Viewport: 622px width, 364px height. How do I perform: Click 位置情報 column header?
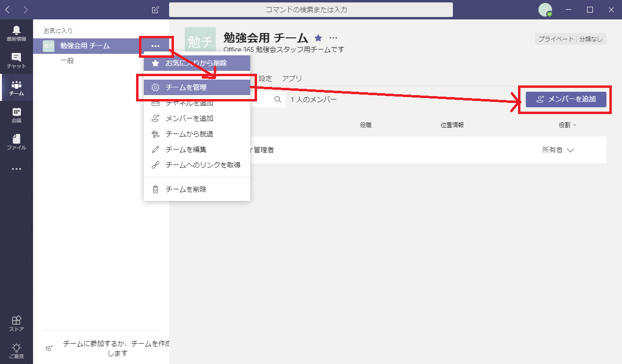[x=452, y=125]
